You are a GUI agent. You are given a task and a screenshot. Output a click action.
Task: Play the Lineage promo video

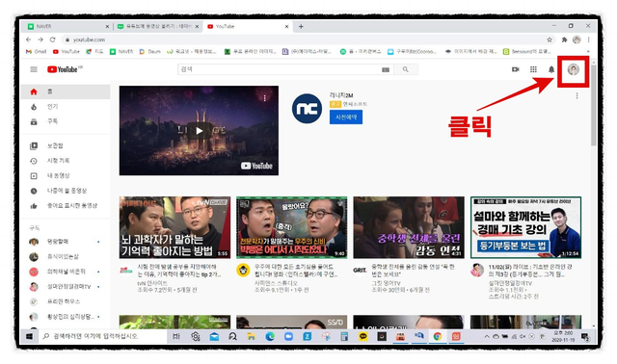point(200,131)
